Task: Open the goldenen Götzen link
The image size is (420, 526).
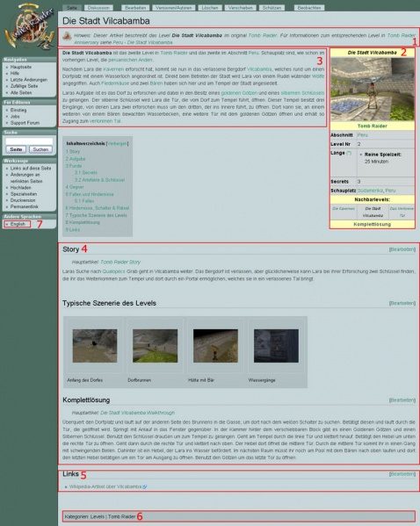Action: click(239, 93)
